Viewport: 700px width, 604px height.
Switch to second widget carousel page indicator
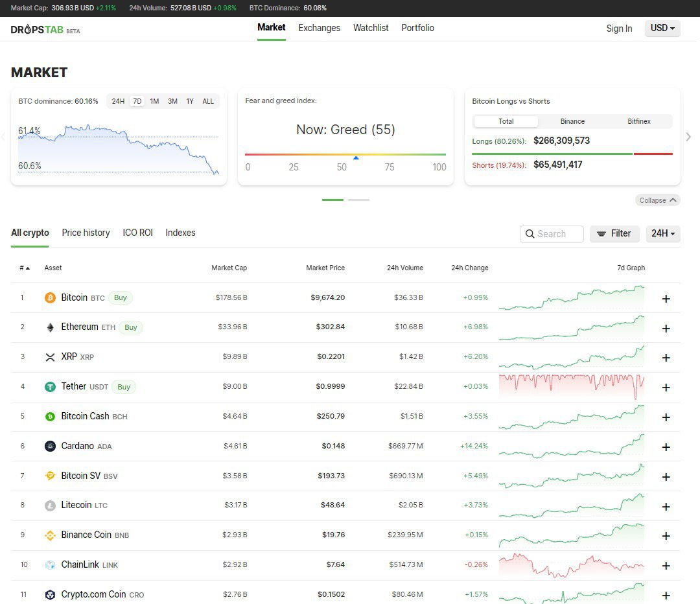click(358, 200)
